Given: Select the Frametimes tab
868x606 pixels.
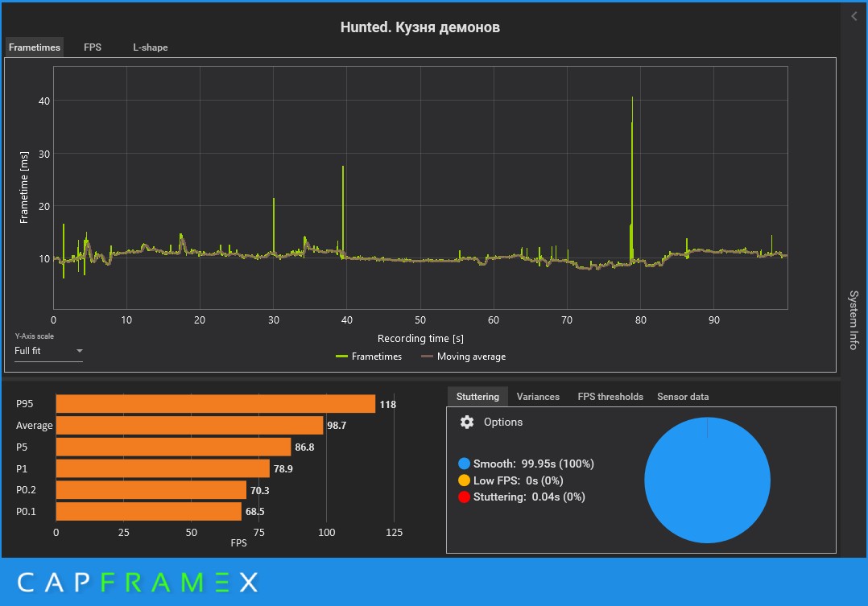Looking at the screenshot, I should [x=35, y=47].
